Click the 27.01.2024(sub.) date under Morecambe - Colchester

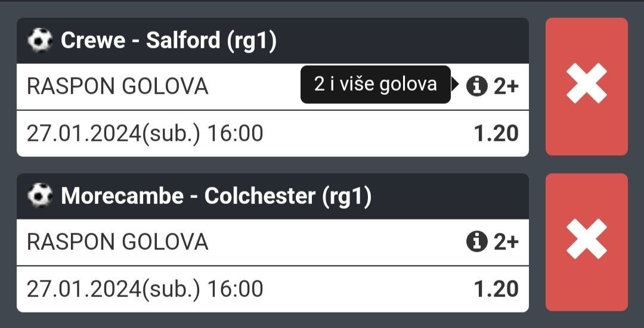[114, 289]
